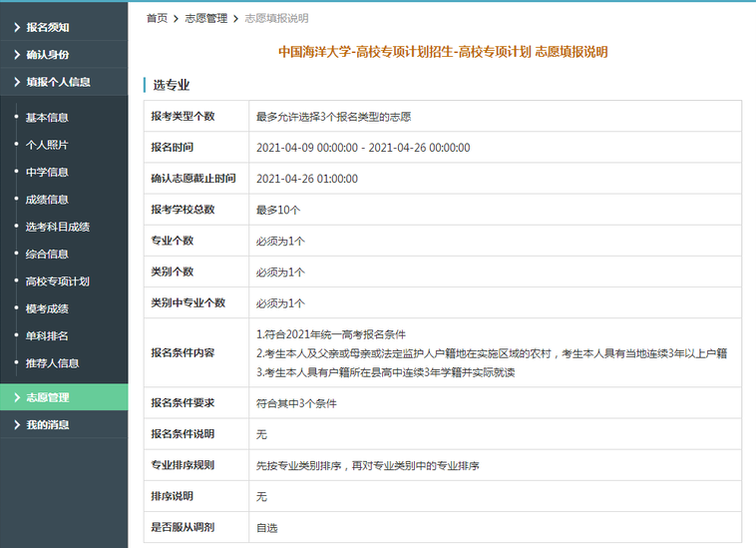Click the 排序说明 label
756x548 pixels.
click(173, 496)
